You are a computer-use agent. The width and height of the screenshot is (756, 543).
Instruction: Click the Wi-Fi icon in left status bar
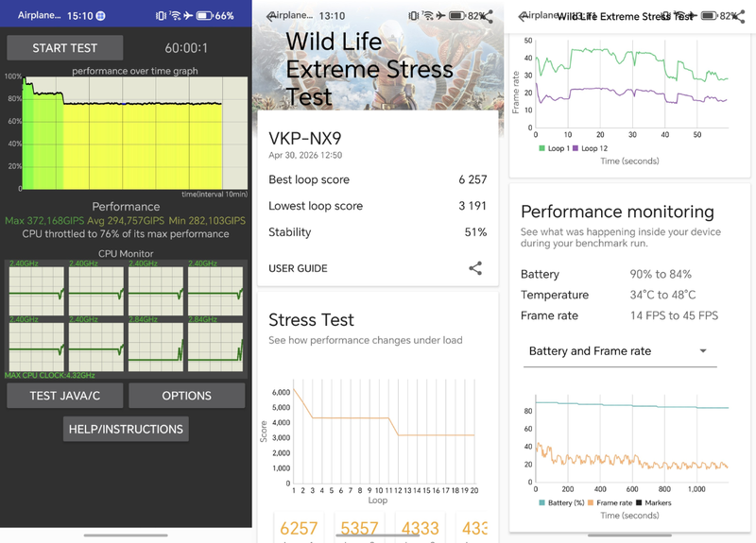pos(175,16)
